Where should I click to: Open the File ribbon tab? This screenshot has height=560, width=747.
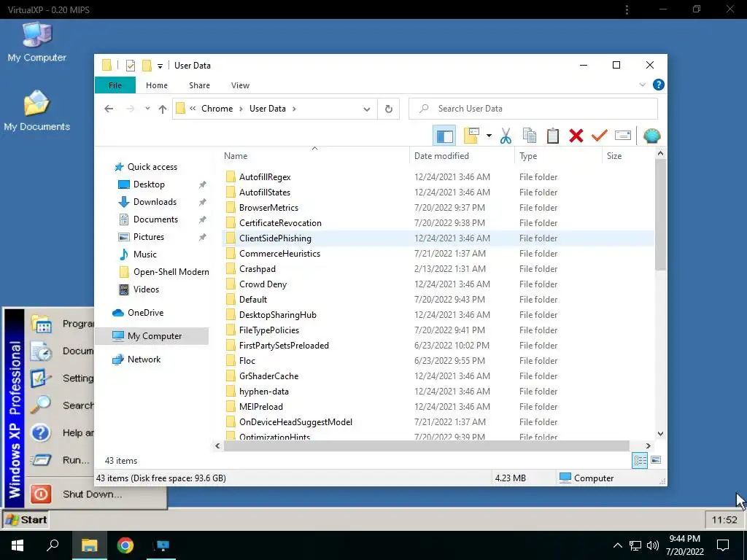point(115,85)
